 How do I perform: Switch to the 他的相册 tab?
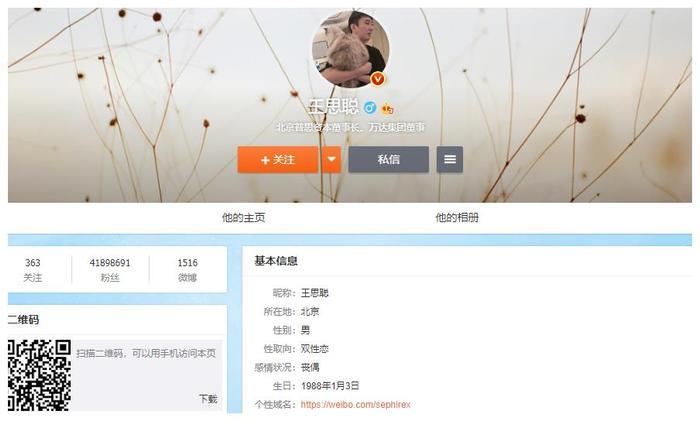point(457,218)
